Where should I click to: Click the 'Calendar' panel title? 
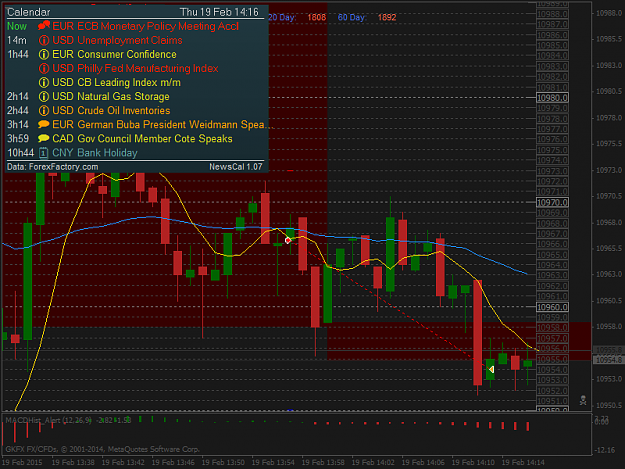point(29,12)
